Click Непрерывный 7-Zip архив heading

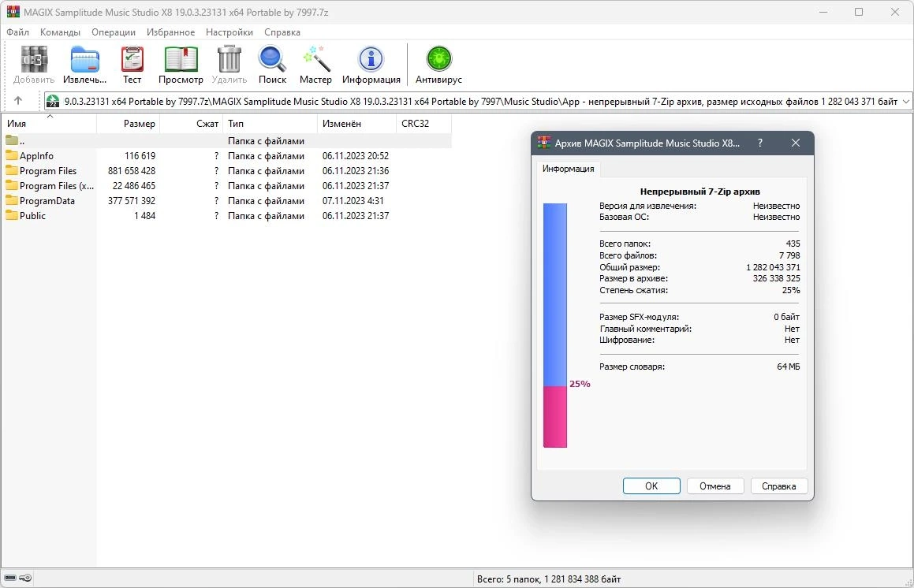(700, 192)
